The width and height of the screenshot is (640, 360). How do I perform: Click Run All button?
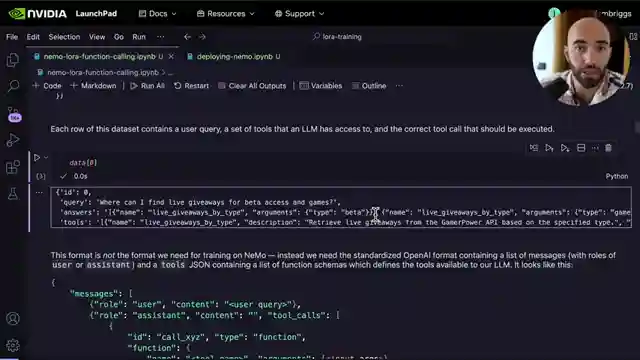[148, 86]
